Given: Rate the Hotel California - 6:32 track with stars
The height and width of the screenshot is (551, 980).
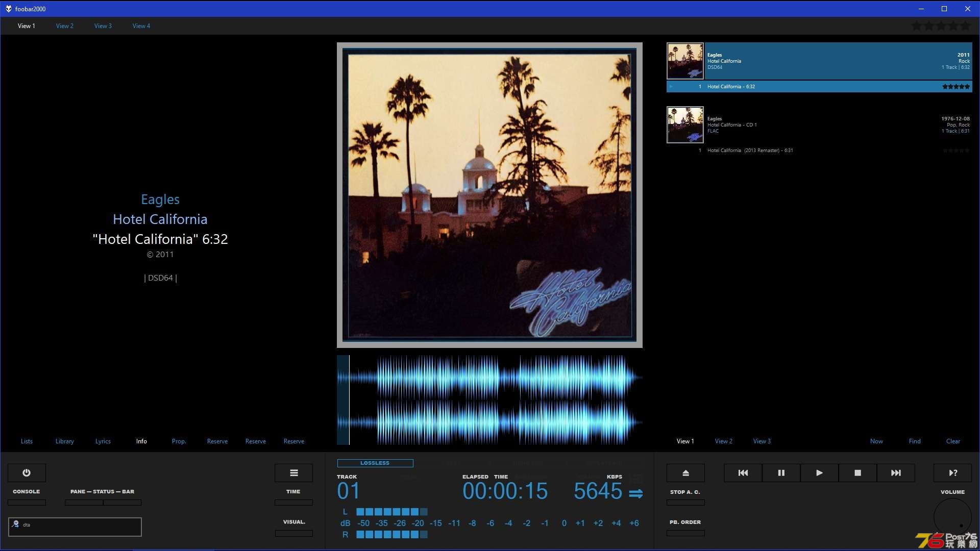Looking at the screenshot, I should point(956,87).
